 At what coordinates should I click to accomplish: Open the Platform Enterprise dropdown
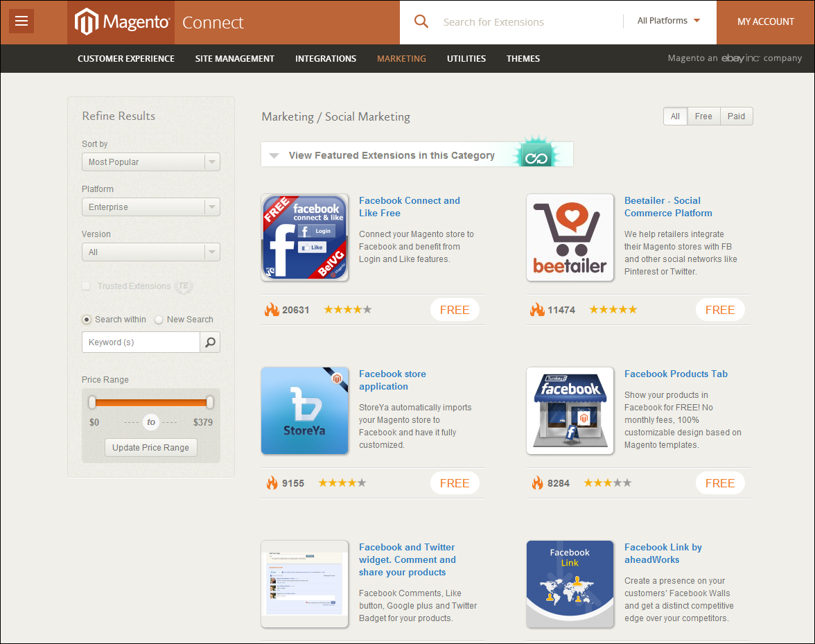151,207
